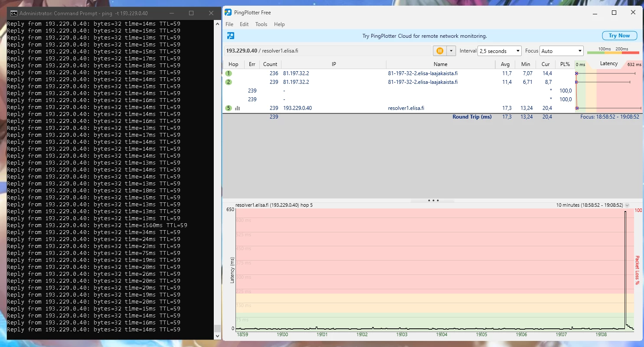Click the Latency column header
Image resolution: width=644 pixels, height=347 pixels.
click(x=609, y=64)
